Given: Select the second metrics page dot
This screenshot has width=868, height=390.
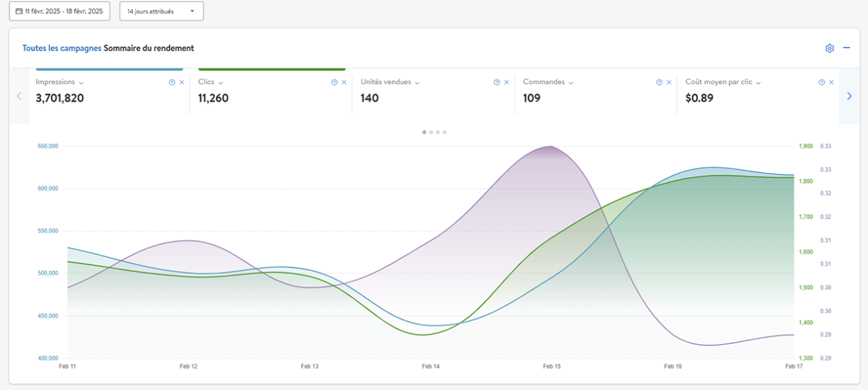Looking at the screenshot, I should (x=431, y=132).
